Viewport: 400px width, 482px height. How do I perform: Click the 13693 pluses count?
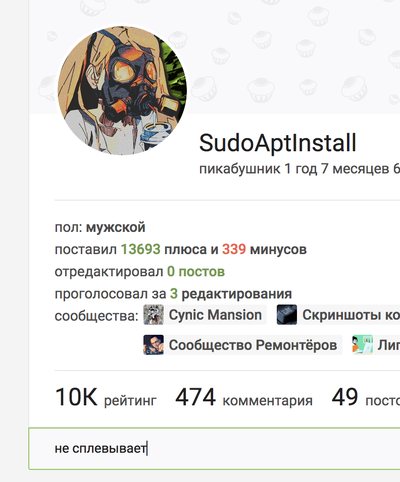pos(140,249)
